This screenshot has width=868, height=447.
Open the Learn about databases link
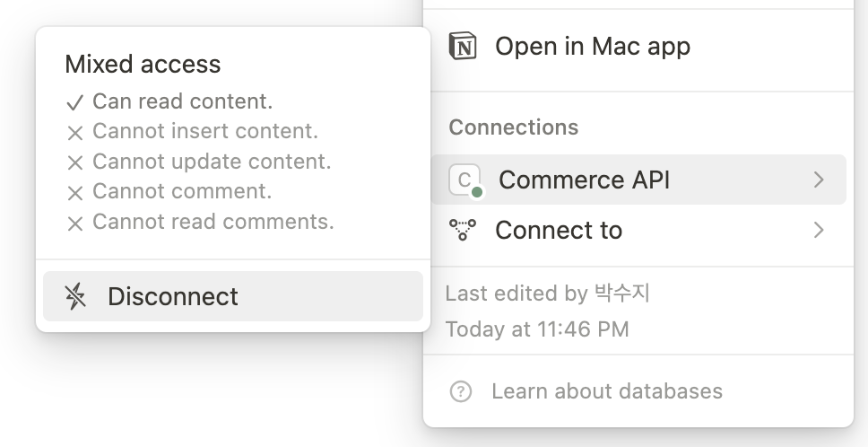(606, 391)
